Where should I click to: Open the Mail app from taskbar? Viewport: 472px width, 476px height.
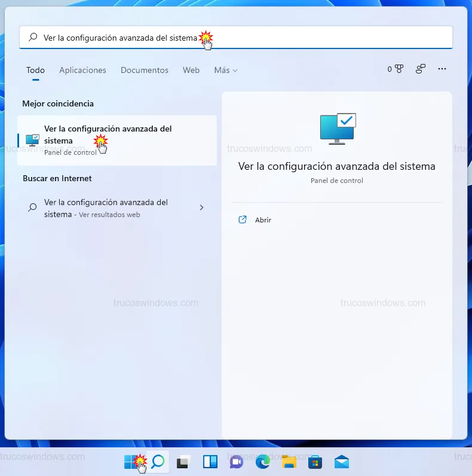point(342,462)
